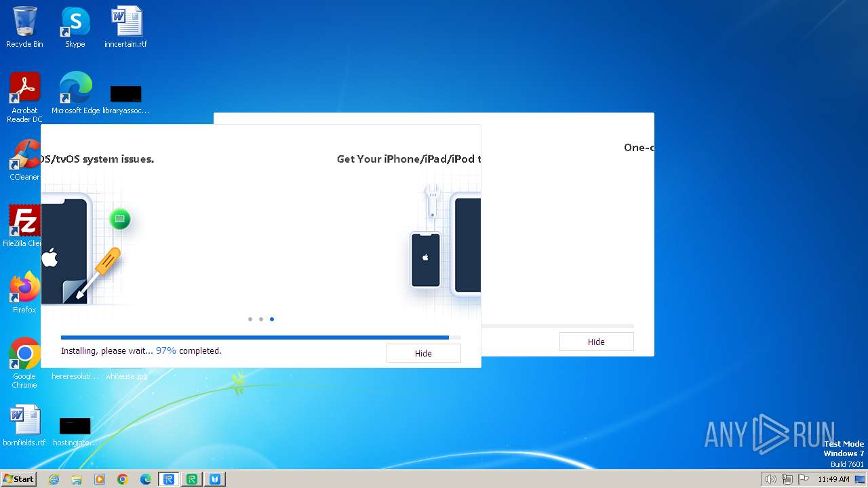
Task: Launch Internet Explorer from the taskbar
Action: [54, 479]
